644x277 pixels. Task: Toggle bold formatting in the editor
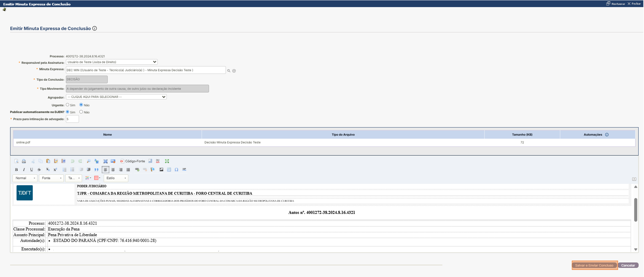(16, 170)
